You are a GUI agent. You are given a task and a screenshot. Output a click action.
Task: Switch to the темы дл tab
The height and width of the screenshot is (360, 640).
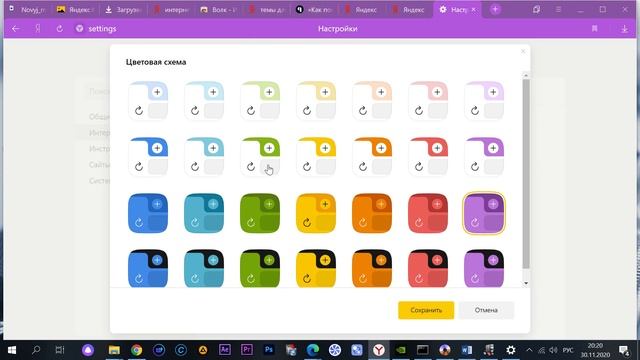267,9
